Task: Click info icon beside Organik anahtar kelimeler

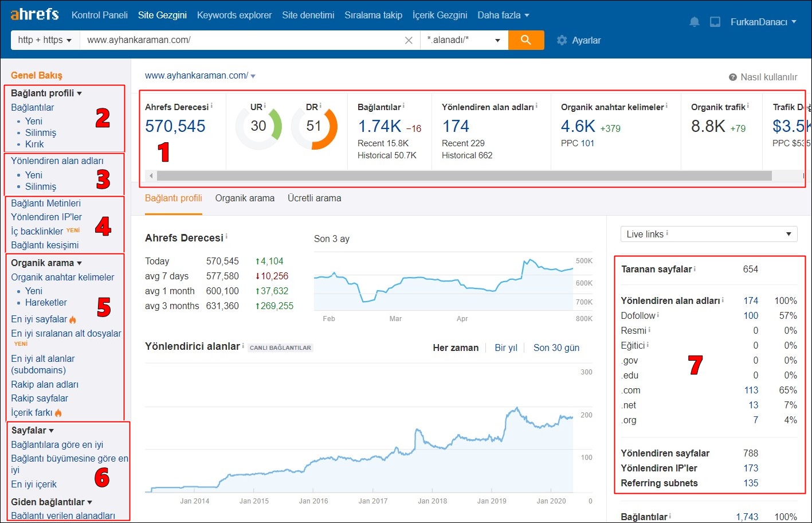Action: (x=667, y=106)
